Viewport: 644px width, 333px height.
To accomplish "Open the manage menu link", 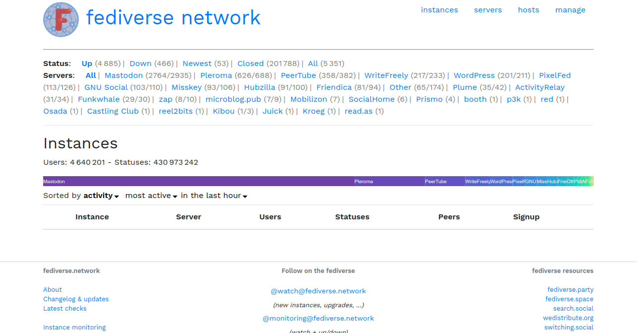I will pos(570,10).
